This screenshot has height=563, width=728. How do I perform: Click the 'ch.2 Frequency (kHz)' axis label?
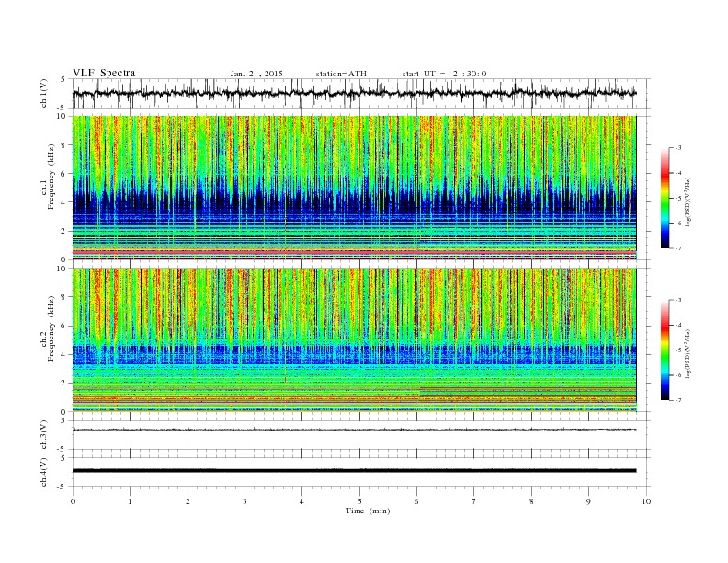tap(48, 329)
